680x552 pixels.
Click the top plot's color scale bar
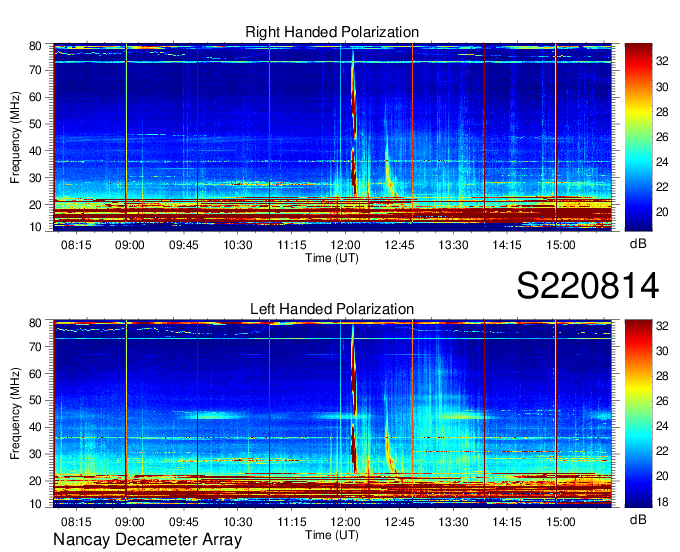point(638,137)
